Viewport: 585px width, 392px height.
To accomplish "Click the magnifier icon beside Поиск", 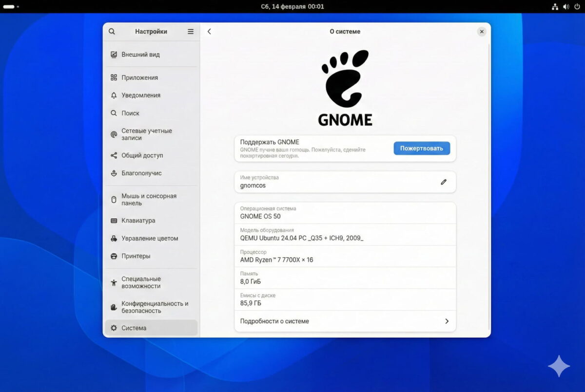I will click(x=113, y=113).
